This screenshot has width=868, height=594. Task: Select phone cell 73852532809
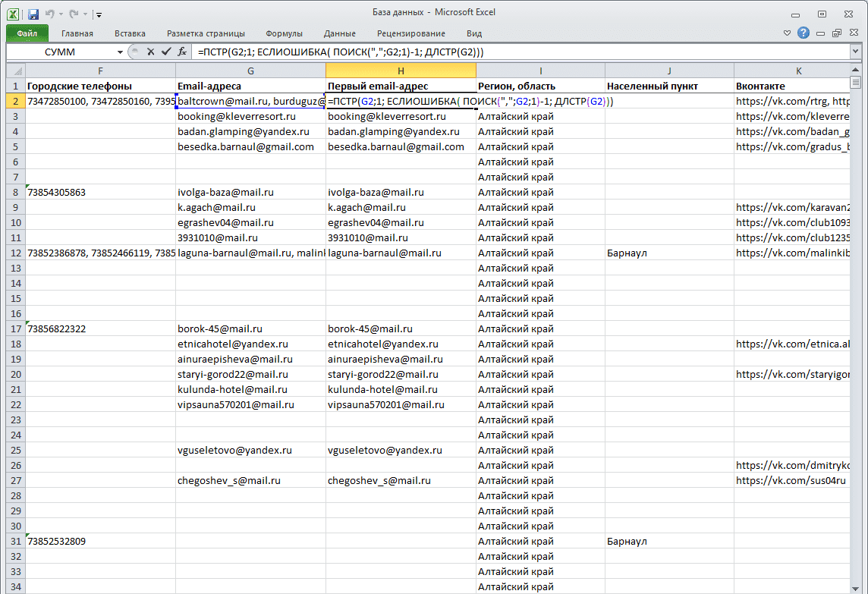coord(100,542)
